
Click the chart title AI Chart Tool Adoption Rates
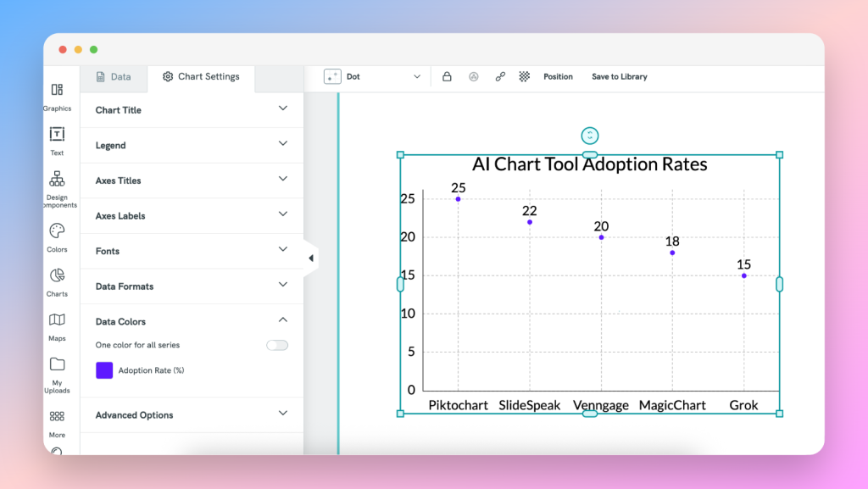pyautogui.click(x=590, y=164)
